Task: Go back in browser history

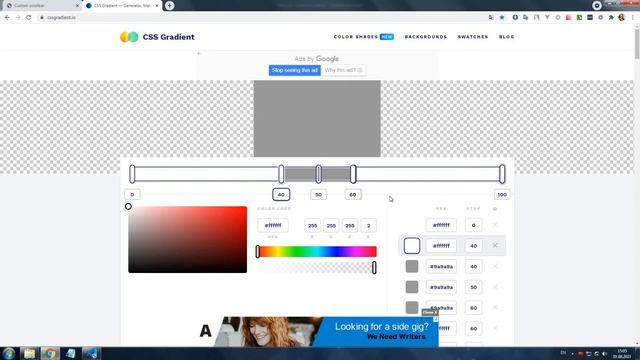Action: (7, 18)
